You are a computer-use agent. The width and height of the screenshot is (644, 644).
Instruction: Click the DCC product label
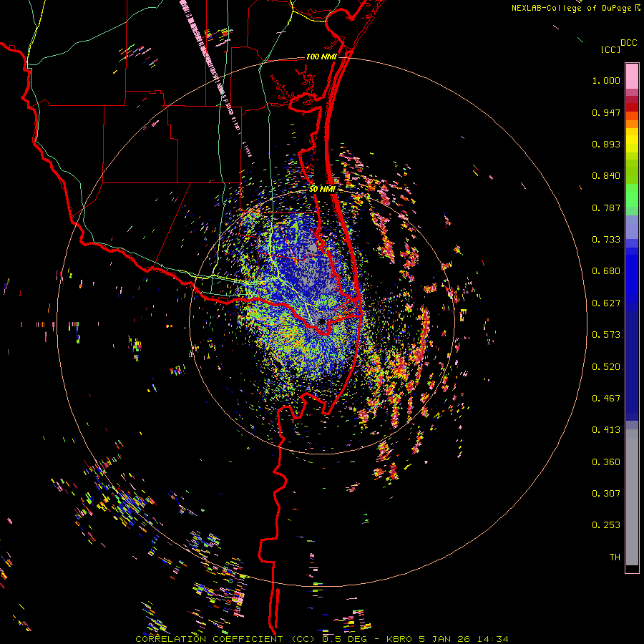click(x=628, y=43)
